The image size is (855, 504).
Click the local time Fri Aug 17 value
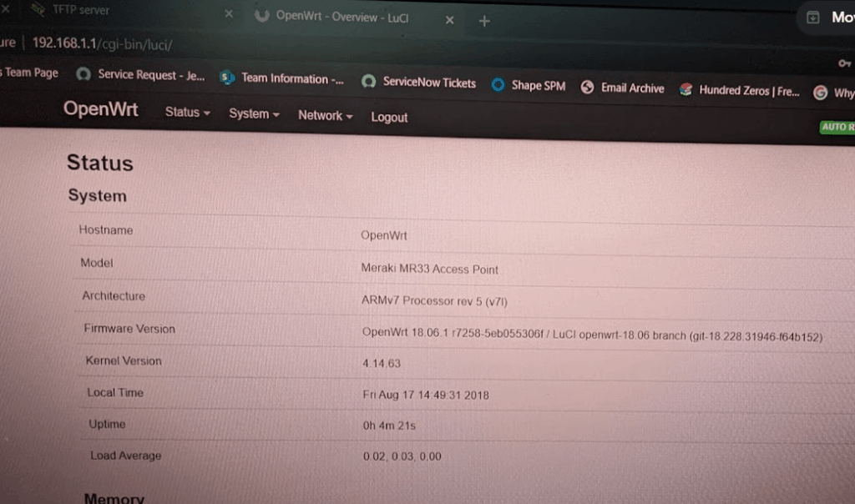pos(426,395)
